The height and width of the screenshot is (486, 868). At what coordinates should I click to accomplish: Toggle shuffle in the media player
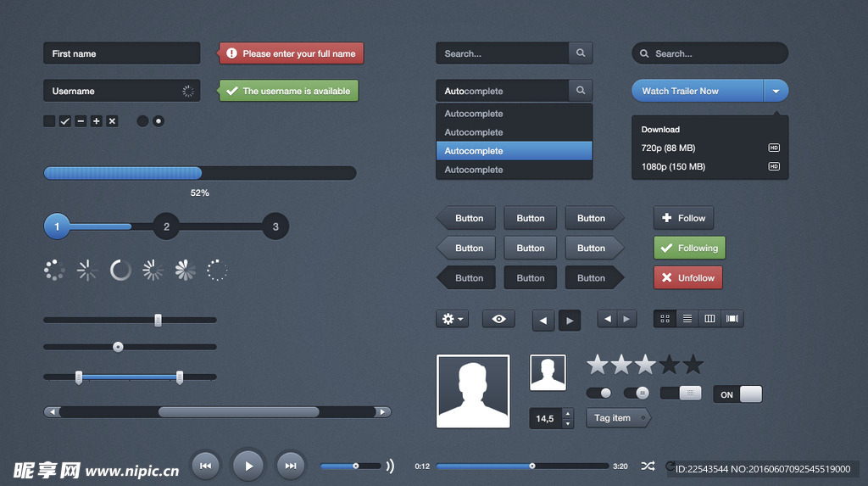(x=648, y=466)
